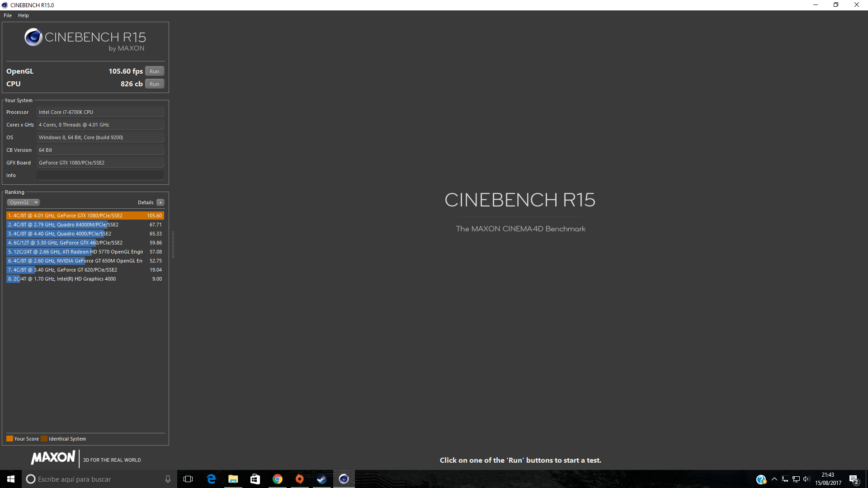Viewport: 868px width, 488px height.
Task: Open Microsoft Edge from the taskbar
Action: tap(211, 479)
